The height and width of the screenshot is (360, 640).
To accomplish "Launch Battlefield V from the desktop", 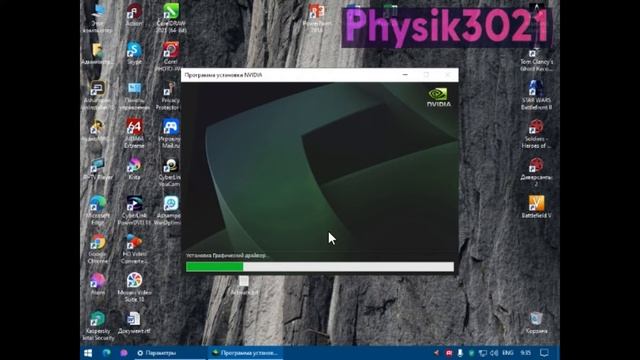I will click(536, 207).
